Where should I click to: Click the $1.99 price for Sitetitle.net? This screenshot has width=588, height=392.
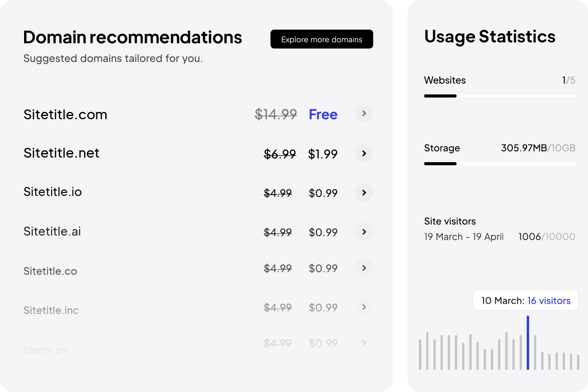click(x=323, y=154)
